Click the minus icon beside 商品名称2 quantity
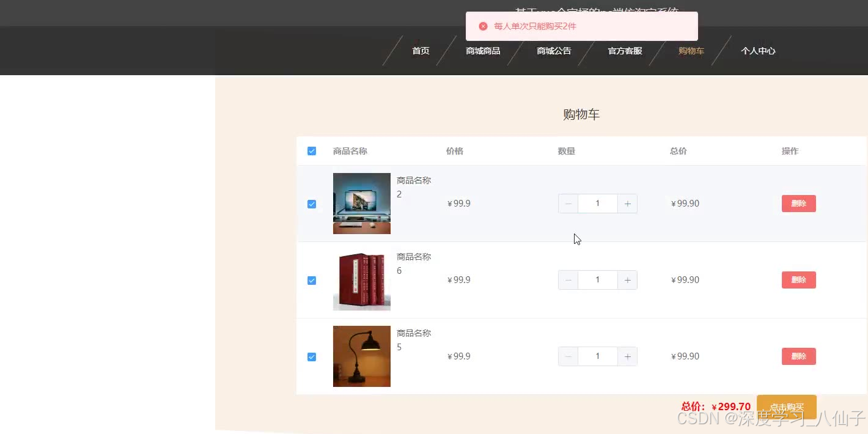 (x=568, y=204)
